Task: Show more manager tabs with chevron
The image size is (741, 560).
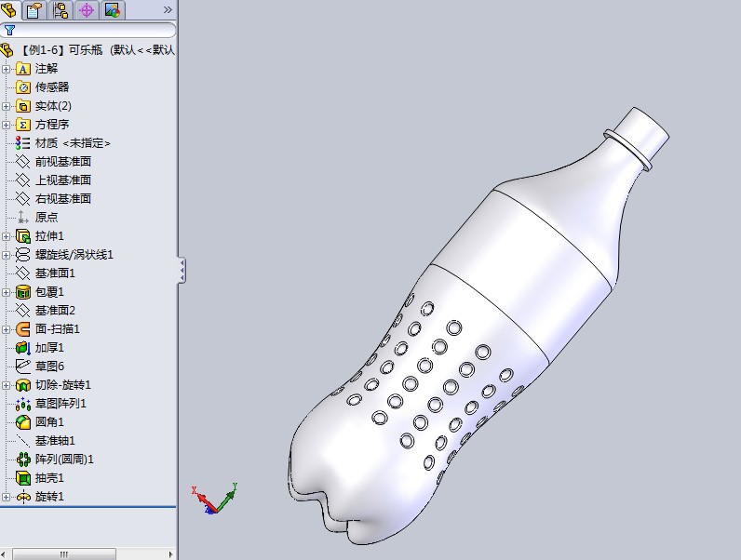Action: pyautogui.click(x=168, y=10)
